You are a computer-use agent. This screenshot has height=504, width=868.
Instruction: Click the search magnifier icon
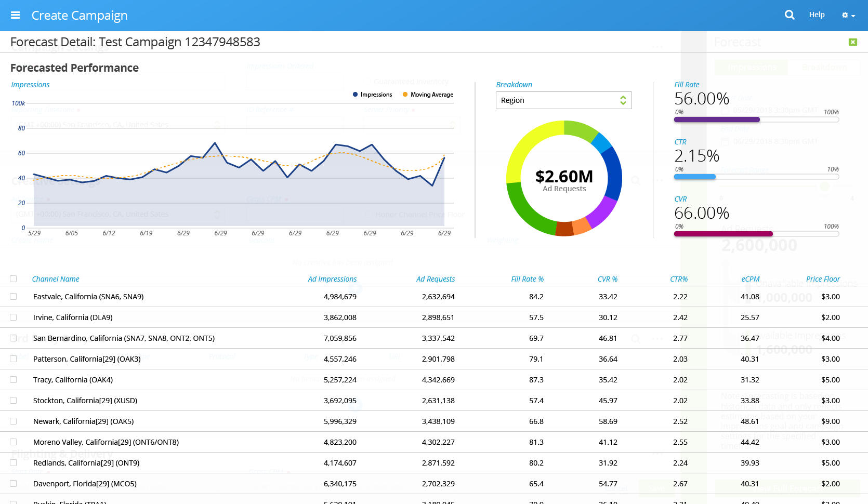click(790, 15)
